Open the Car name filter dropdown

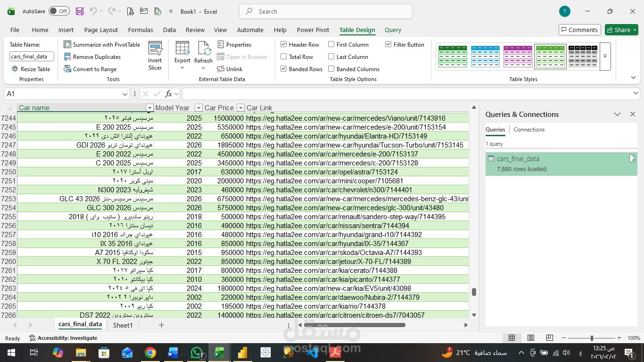coord(149,108)
